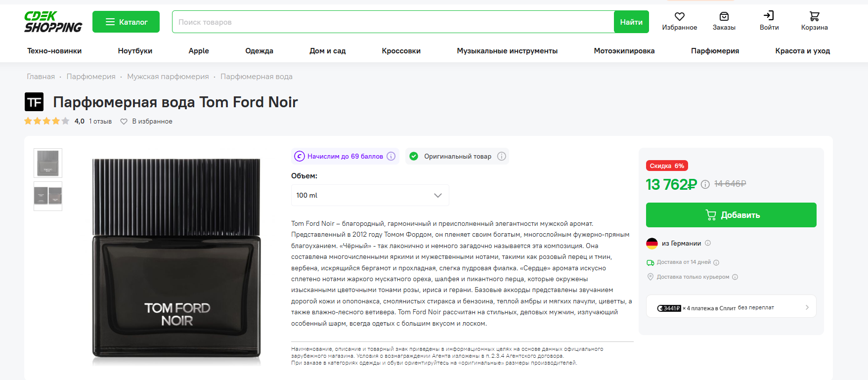Show info about из Германии origin
Viewport: 868px width, 380px height.
(708, 243)
